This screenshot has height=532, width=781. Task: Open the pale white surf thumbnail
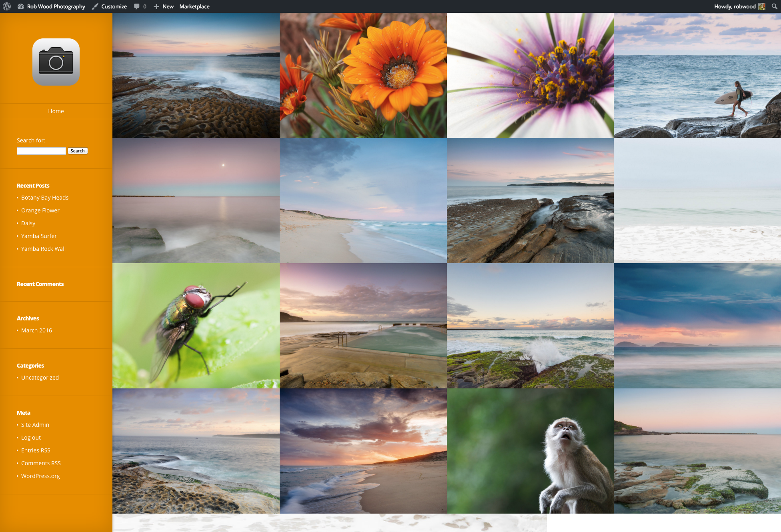(697, 200)
